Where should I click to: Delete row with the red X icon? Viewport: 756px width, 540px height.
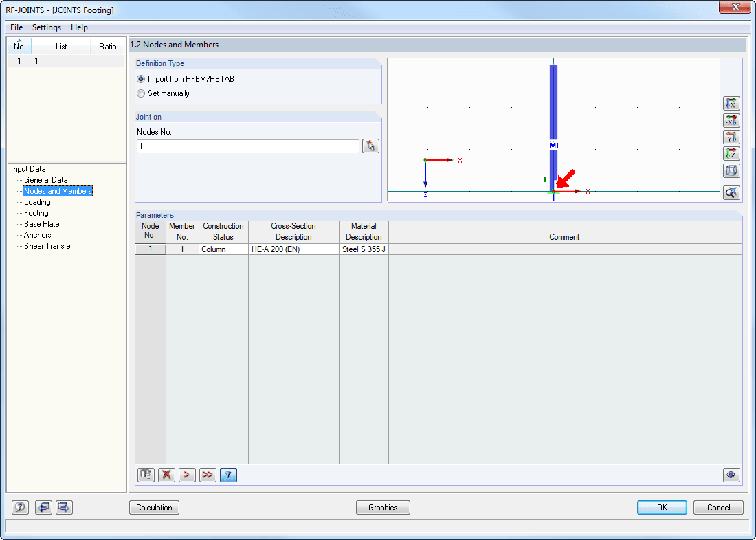click(x=167, y=475)
